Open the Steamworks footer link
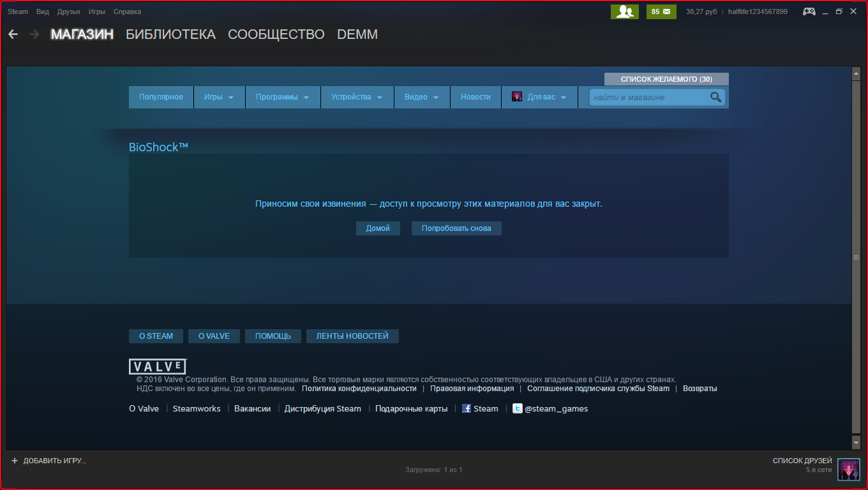The height and width of the screenshot is (490, 868). click(x=197, y=409)
